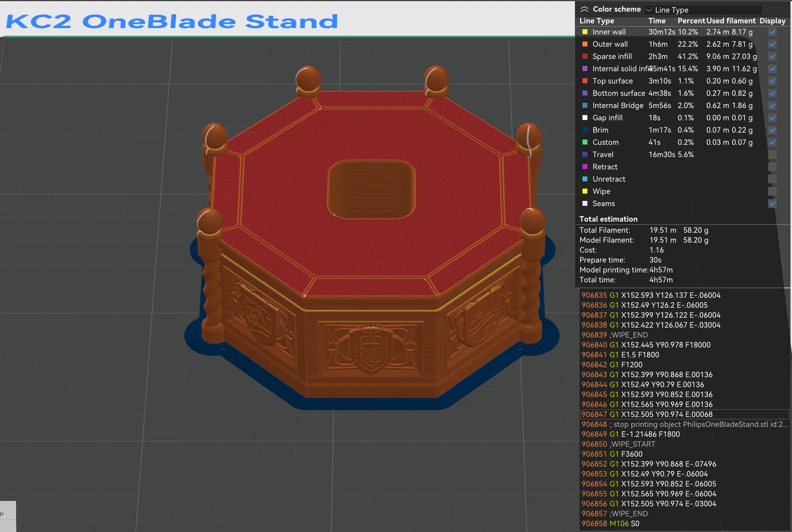
Task: Click the Cost value "1.16"
Action: [657, 250]
